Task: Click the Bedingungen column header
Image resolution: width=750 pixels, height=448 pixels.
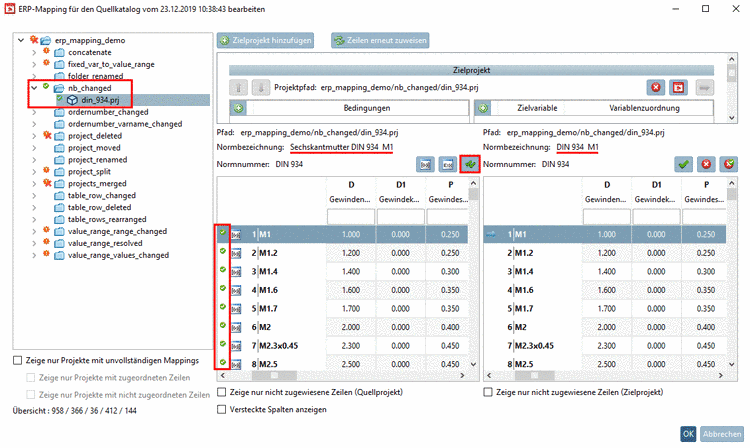Action: click(x=367, y=108)
